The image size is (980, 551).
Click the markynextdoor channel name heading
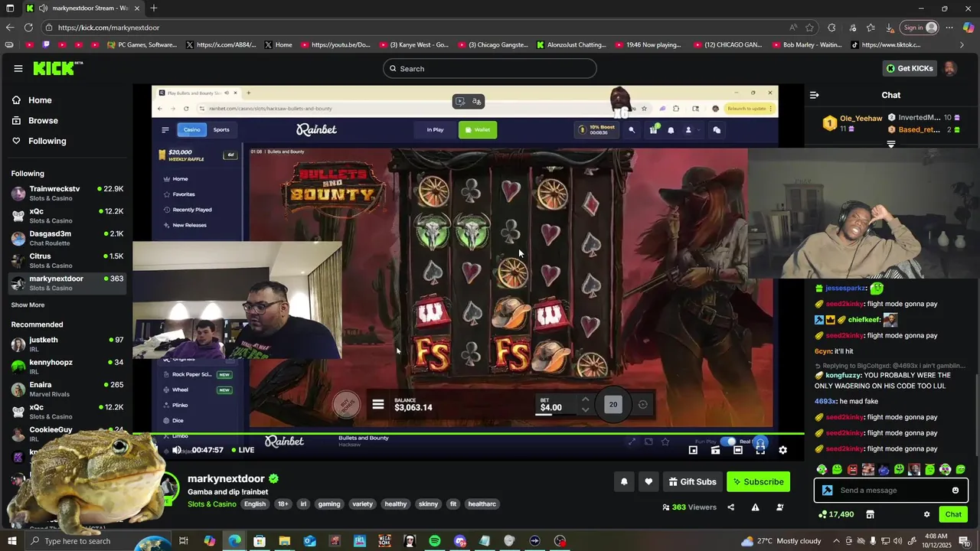(226, 479)
